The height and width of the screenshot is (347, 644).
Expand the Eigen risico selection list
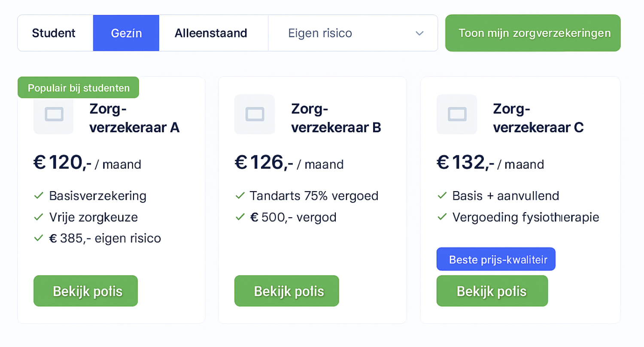353,33
